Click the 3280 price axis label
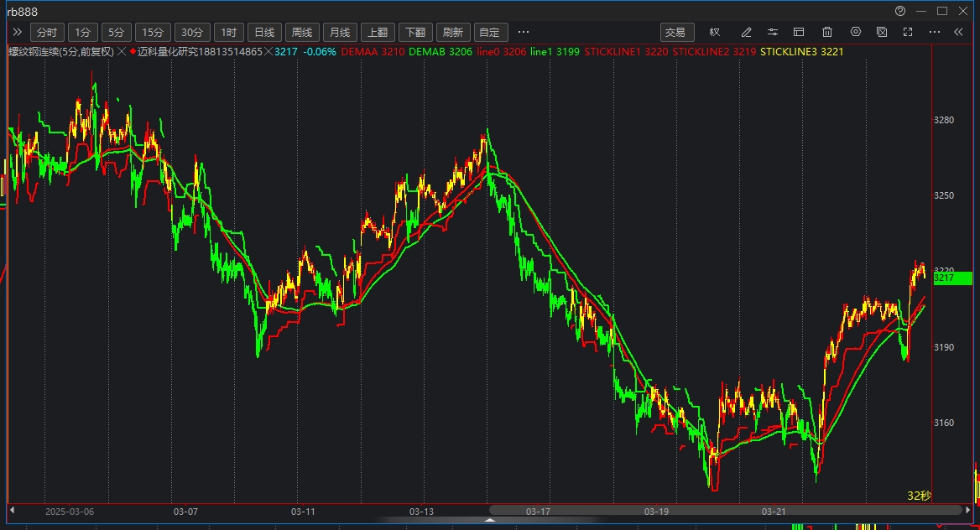 (x=944, y=120)
